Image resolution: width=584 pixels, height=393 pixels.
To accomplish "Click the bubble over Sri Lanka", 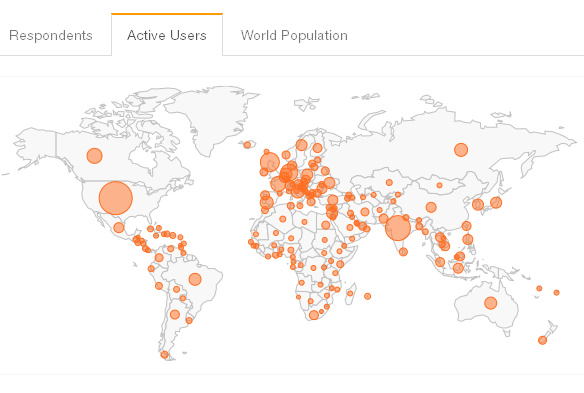I will click(403, 252).
